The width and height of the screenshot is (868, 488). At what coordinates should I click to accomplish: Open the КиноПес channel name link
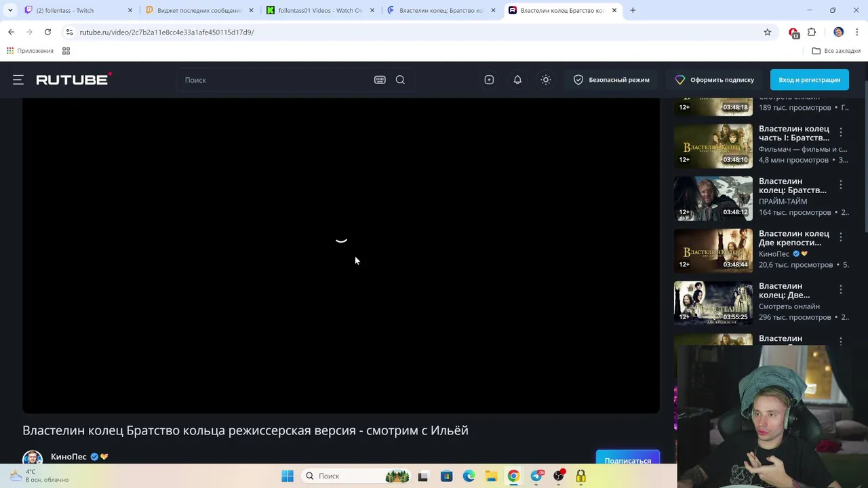click(68, 457)
